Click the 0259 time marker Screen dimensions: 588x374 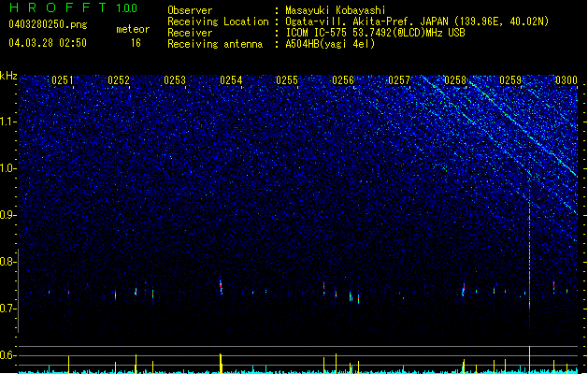510,80
